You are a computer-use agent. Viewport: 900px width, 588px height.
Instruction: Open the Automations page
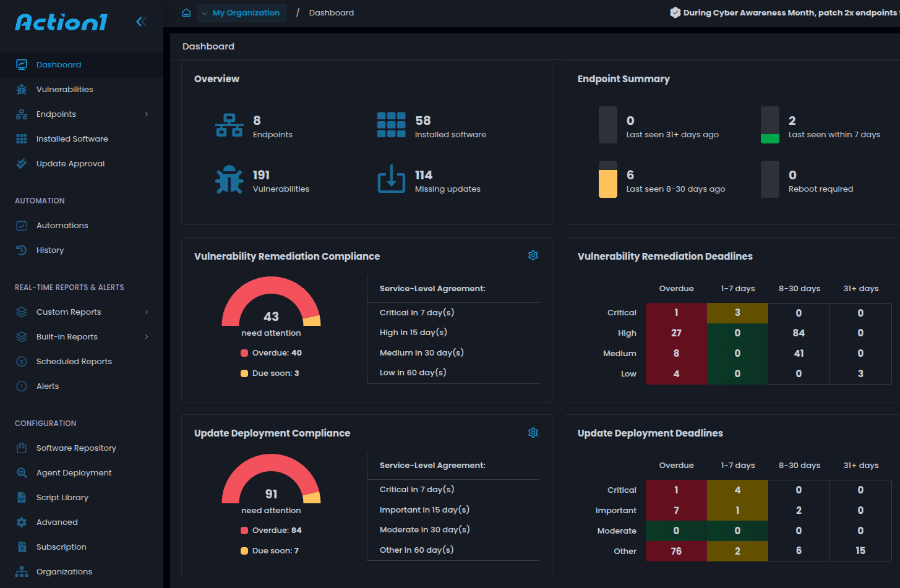[62, 226]
